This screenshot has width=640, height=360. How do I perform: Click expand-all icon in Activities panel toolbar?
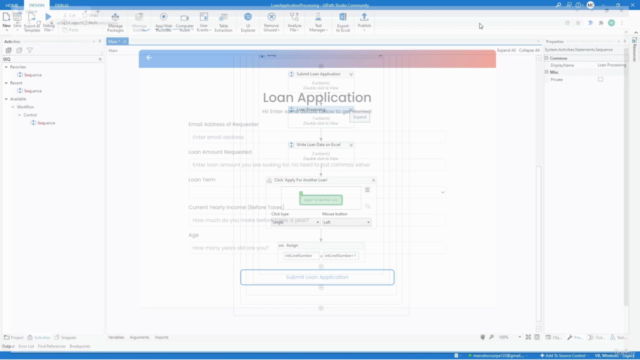[x=8, y=50]
